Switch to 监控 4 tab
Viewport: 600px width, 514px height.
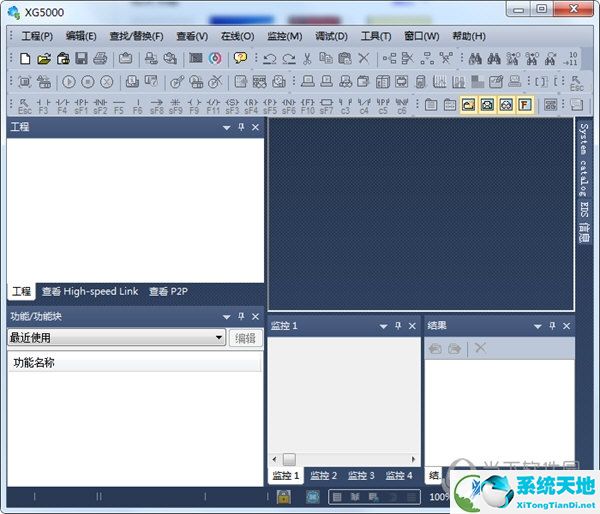tap(399, 476)
